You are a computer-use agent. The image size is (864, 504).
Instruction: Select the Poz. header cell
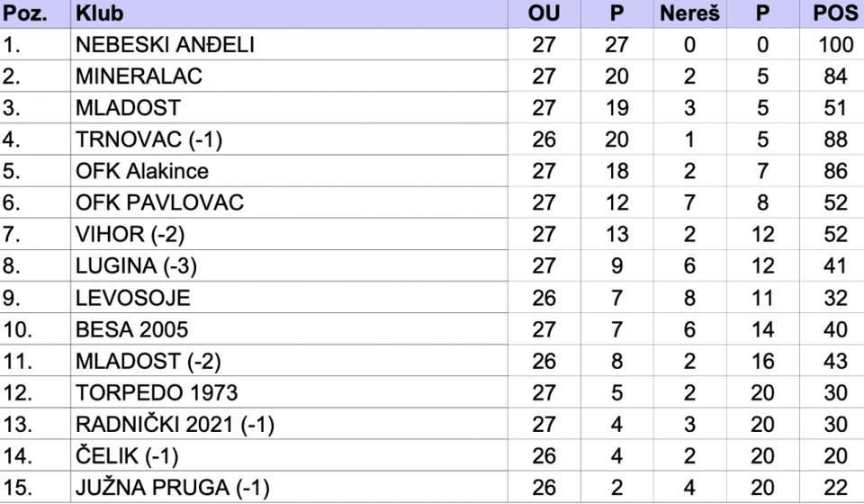pos(35,13)
